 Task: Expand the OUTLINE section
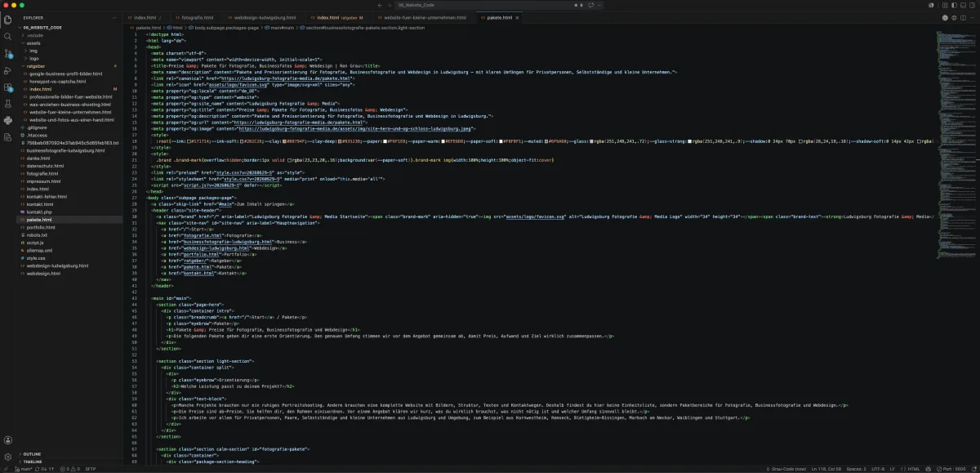coord(32,453)
